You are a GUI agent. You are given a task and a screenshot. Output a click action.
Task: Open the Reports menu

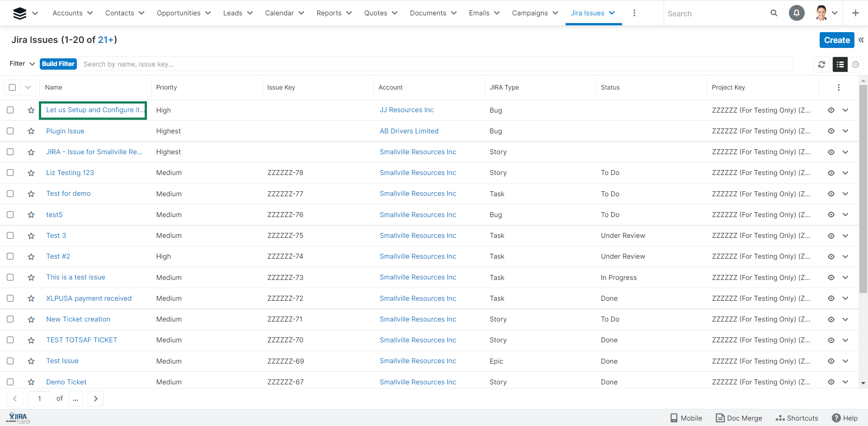tap(334, 13)
